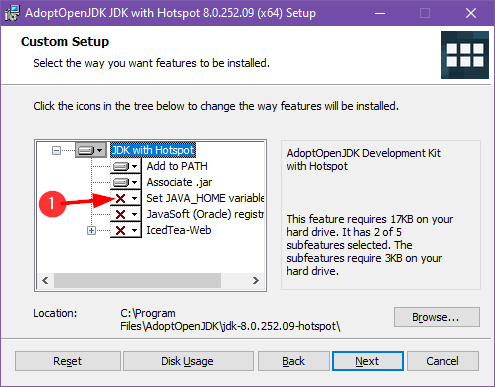Click Next to continue setup
Image resolution: width=495 pixels, height=387 pixels.
click(368, 361)
